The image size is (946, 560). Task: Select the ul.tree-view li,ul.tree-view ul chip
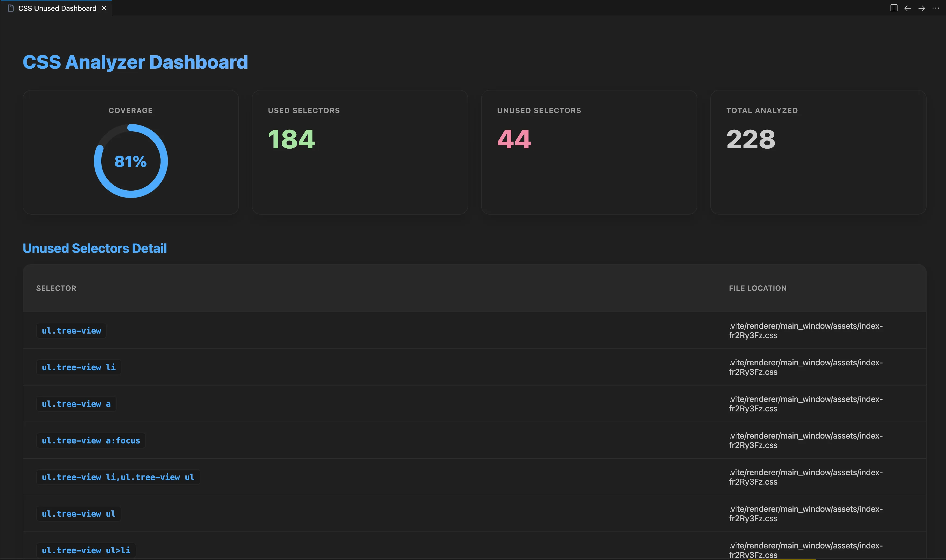coord(118,477)
